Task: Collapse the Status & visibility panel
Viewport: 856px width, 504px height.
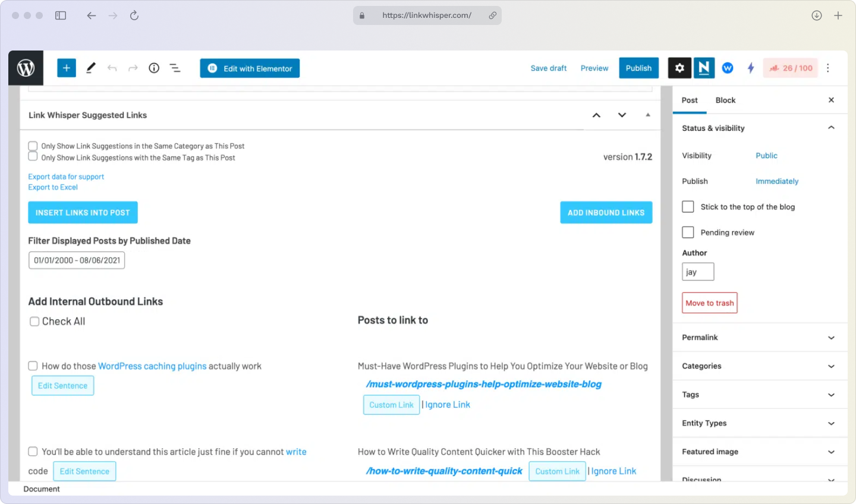Action: (x=831, y=128)
